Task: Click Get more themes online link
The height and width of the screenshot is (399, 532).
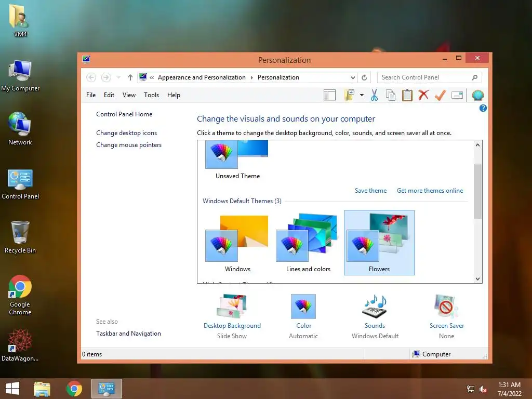Action: coord(430,191)
